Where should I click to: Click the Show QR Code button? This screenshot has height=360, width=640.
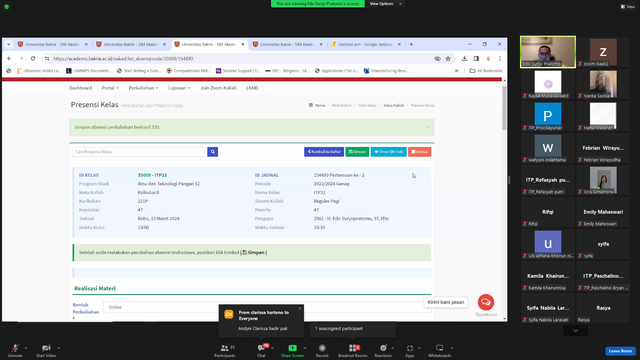point(389,152)
